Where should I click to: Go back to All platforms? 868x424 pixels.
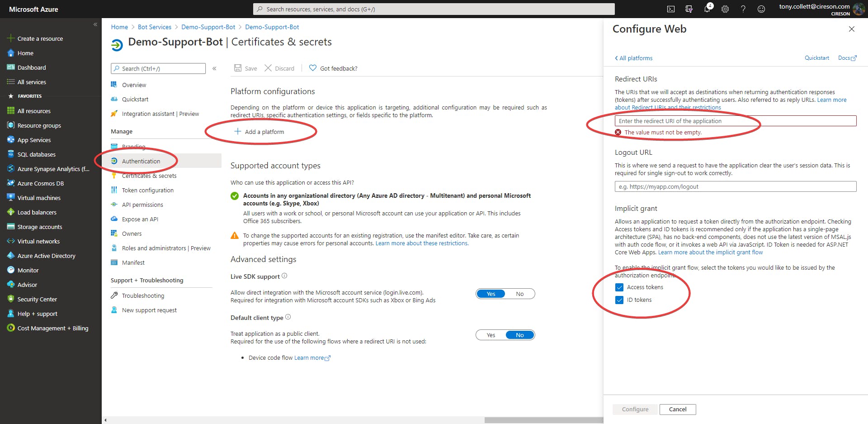click(x=633, y=58)
